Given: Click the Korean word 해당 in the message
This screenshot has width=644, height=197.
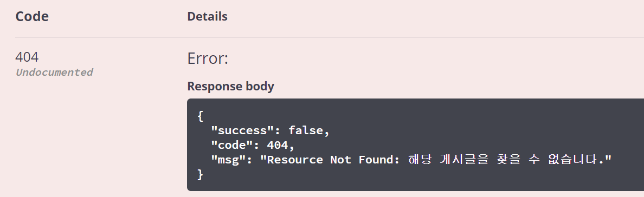Looking at the screenshot, I should tap(420, 160).
